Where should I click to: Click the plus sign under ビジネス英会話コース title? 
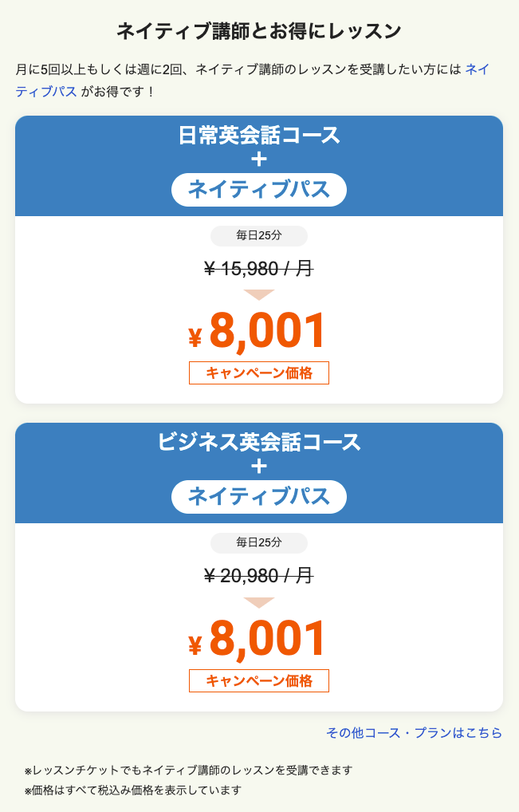click(259, 466)
